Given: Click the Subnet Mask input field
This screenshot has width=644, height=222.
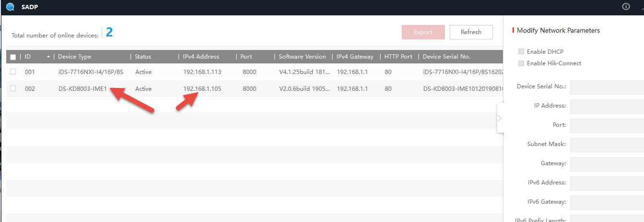Looking at the screenshot, I should point(607,144).
